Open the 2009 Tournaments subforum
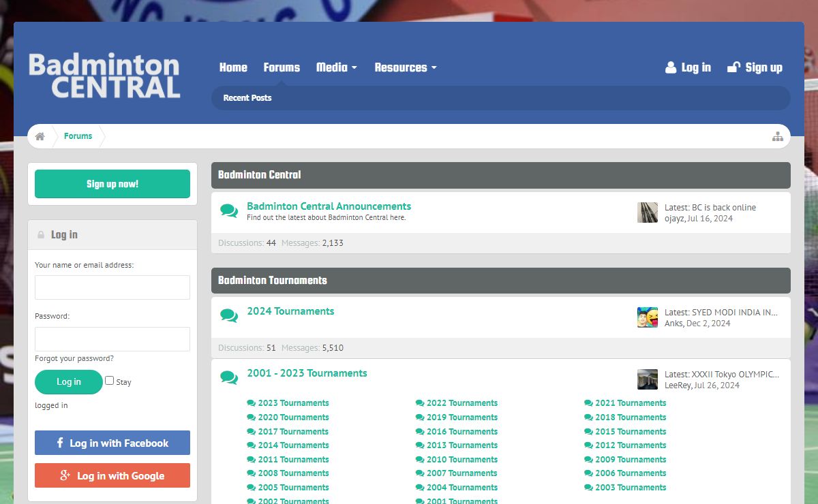Screen dimensions: 818x504 [631, 460]
